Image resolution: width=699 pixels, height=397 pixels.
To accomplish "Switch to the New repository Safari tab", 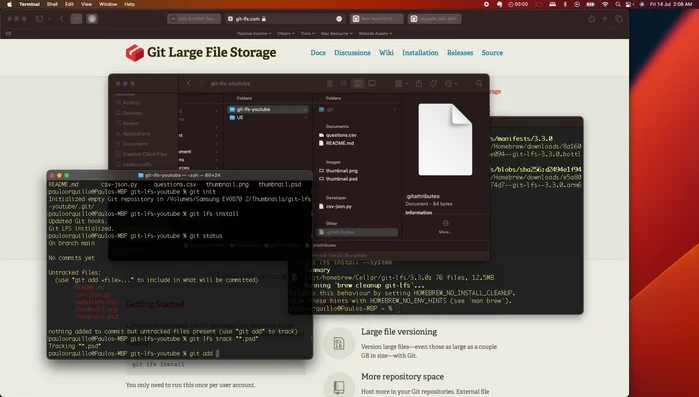I will pos(377,19).
